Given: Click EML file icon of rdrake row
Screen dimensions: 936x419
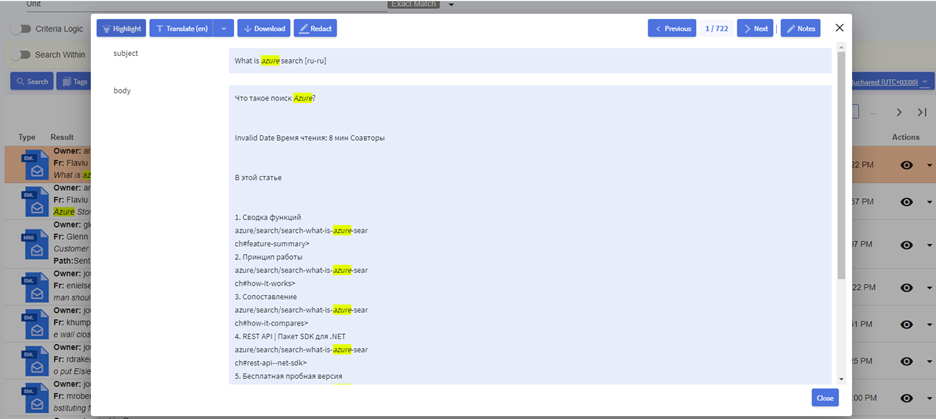Looking at the screenshot, I should click(x=36, y=361).
